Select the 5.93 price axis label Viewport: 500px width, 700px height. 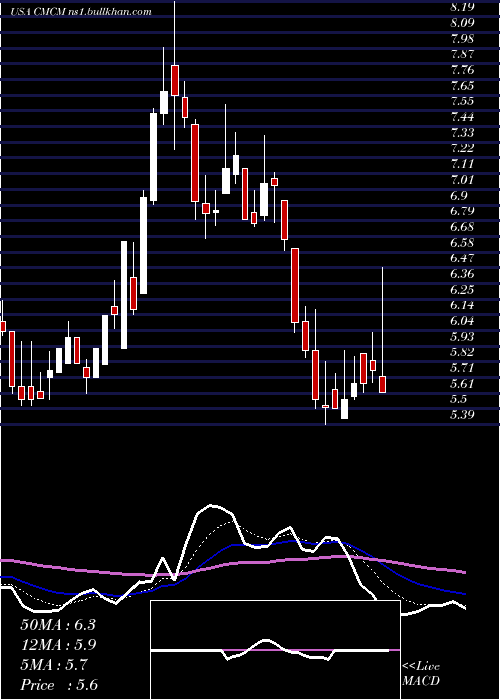462,337
